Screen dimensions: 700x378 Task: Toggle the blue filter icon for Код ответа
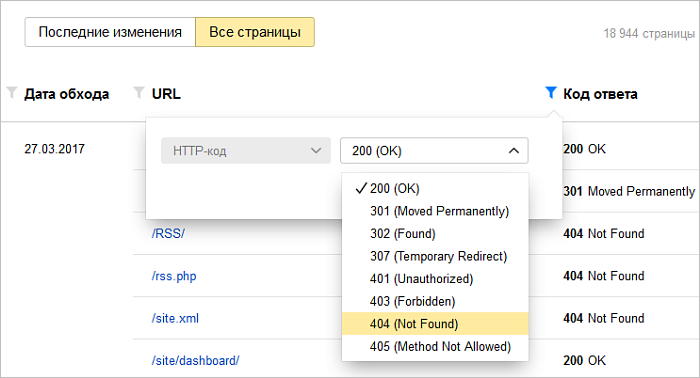point(551,93)
